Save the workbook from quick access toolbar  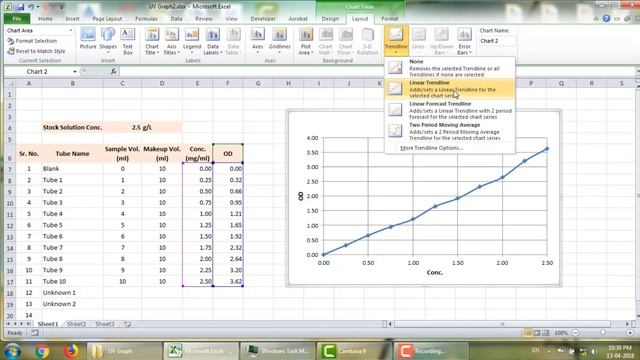pyautogui.click(x=20, y=7)
